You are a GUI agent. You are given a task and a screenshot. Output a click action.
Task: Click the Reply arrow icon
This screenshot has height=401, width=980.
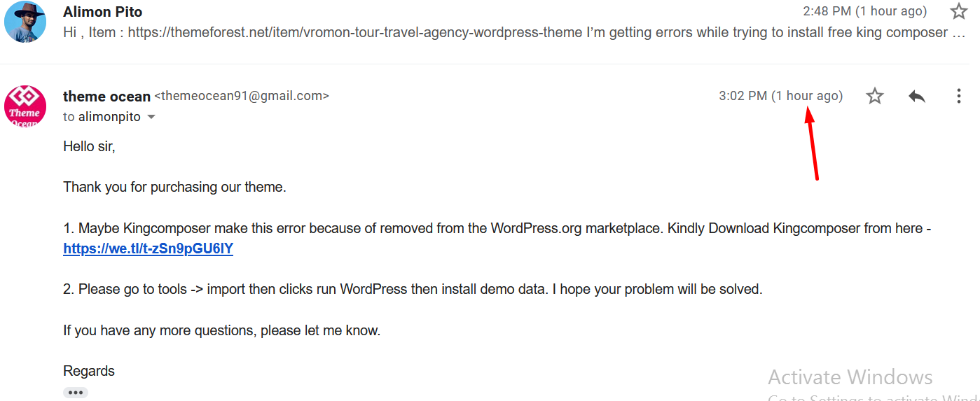click(x=917, y=96)
